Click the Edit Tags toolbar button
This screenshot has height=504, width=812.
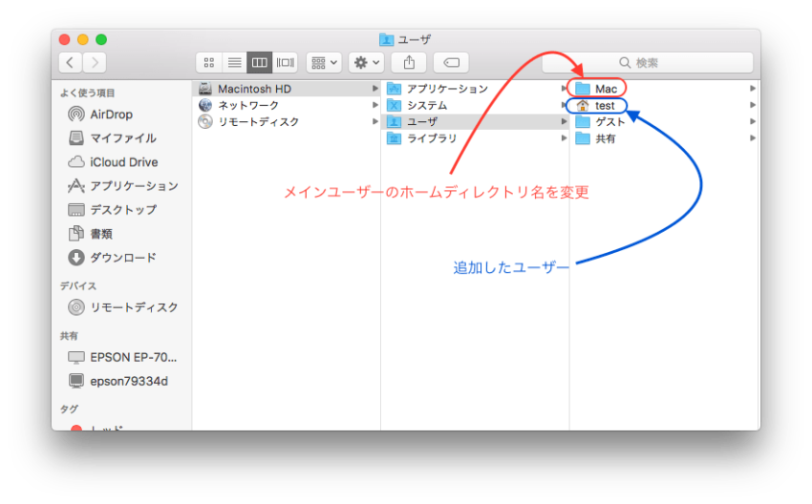tap(451, 63)
